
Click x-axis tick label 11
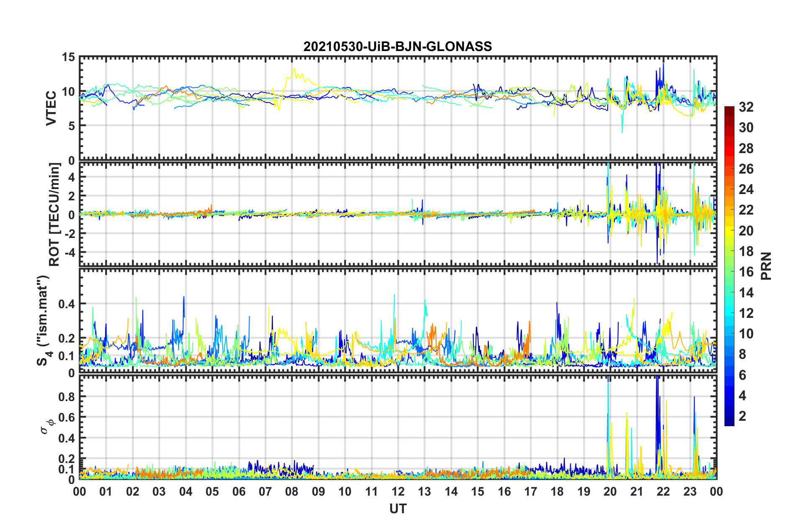coord(372,491)
